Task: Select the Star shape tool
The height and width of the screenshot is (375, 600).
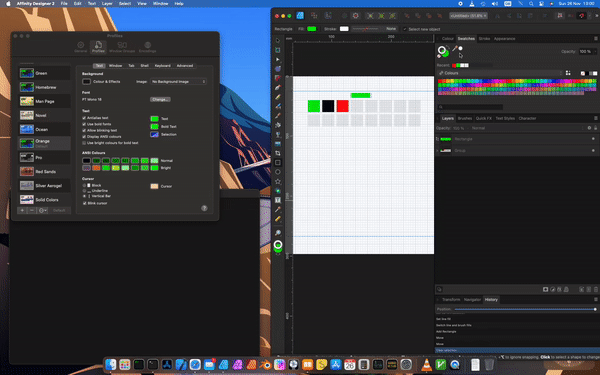Action: [x=278, y=181]
